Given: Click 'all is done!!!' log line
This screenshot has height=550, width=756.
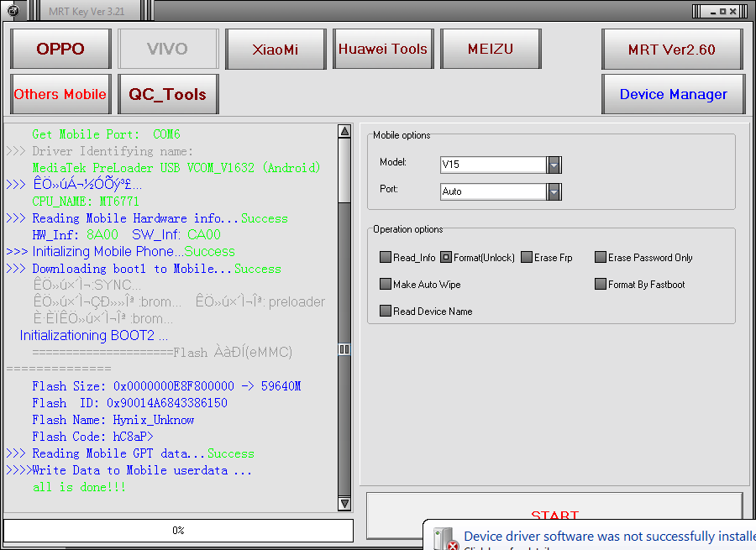Looking at the screenshot, I should (79, 487).
